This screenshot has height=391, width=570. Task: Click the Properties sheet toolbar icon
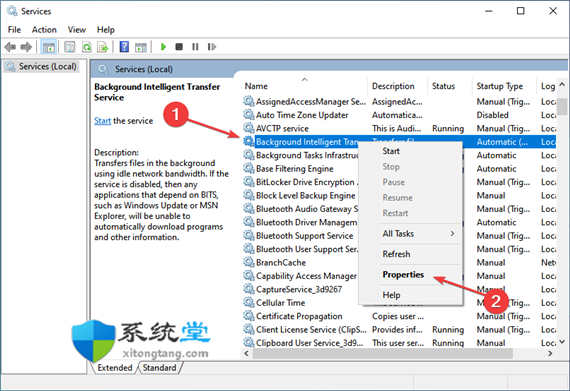click(x=69, y=47)
